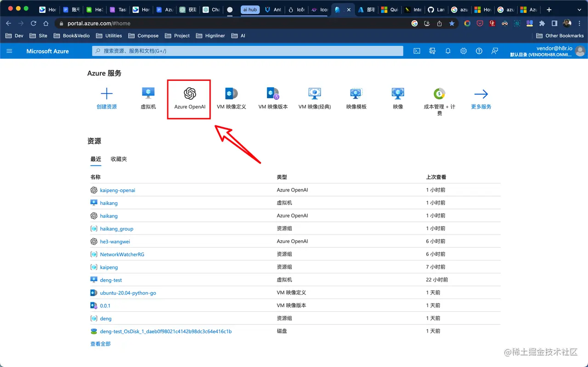Open the 成本管理 + 计费 service icon
The image size is (588, 367).
(x=440, y=93)
